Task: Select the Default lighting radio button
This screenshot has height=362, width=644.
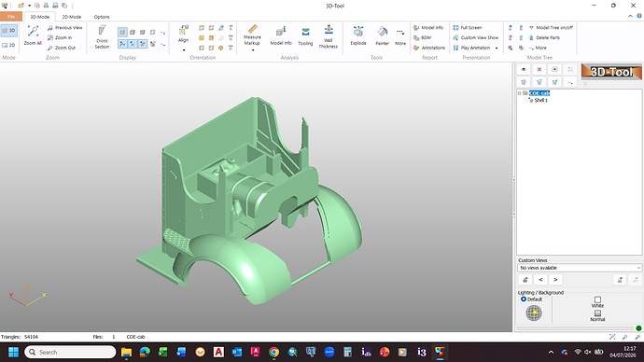Action: [x=524, y=299]
